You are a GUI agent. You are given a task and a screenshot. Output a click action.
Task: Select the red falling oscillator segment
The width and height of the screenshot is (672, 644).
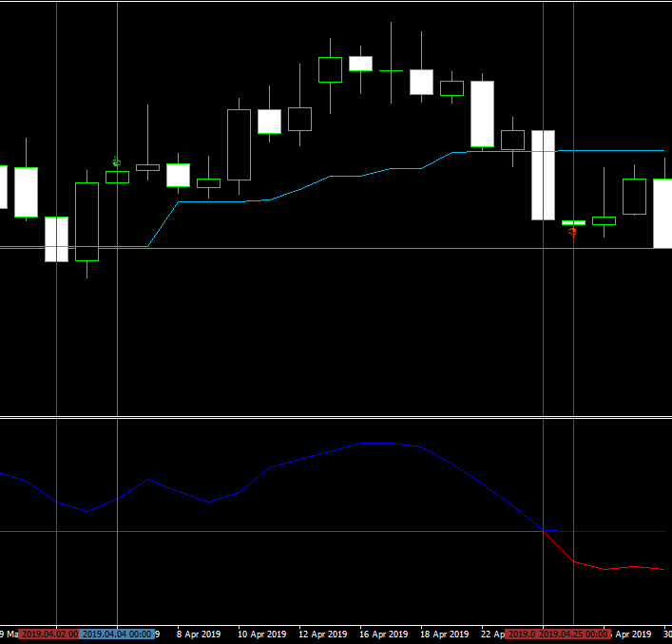pyautogui.click(x=559, y=546)
